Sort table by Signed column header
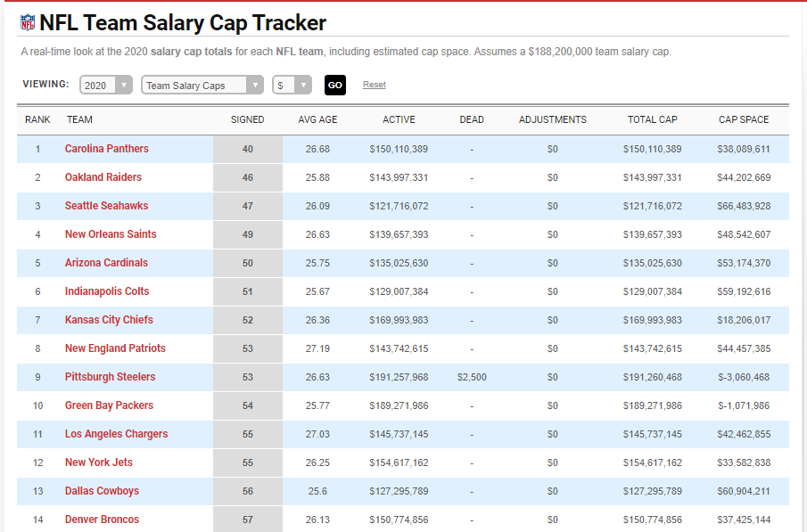This screenshot has width=807, height=532. pyautogui.click(x=247, y=119)
